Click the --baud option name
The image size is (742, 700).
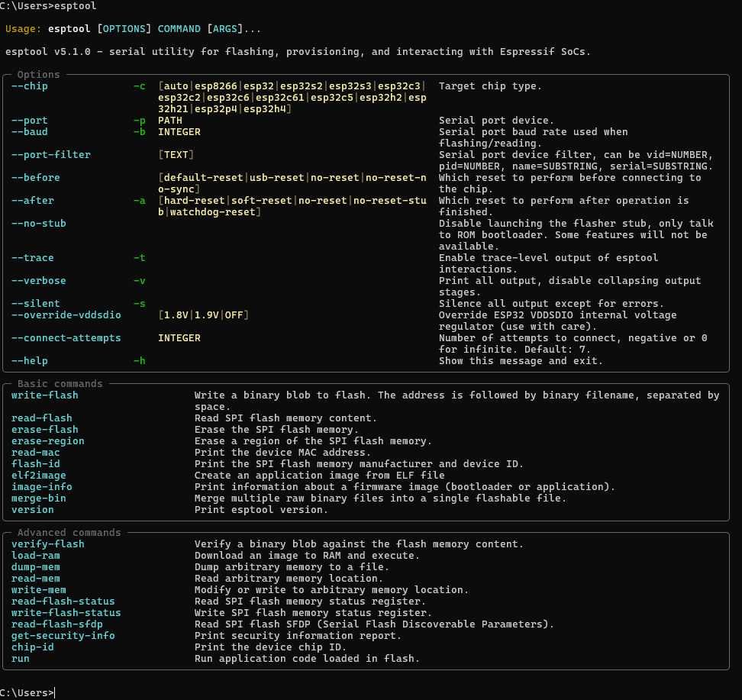[x=29, y=132]
